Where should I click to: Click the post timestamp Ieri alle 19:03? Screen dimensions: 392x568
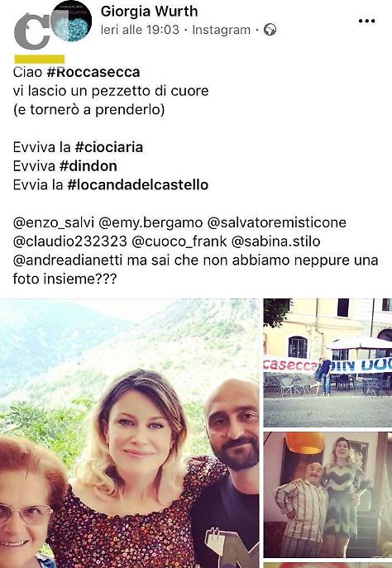click(140, 30)
